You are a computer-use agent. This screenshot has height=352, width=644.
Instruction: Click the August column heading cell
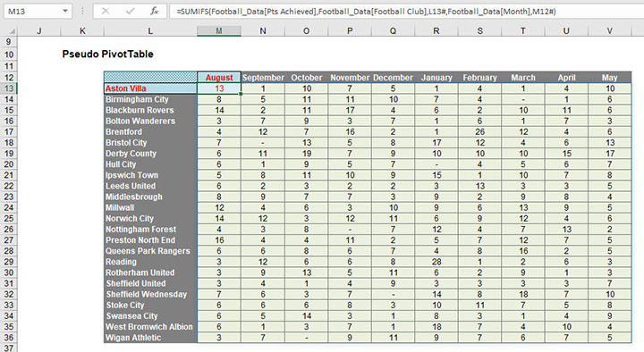point(219,77)
